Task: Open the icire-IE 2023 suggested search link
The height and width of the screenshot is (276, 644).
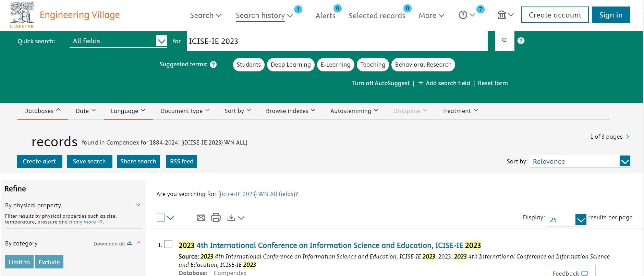Action: click(x=256, y=194)
